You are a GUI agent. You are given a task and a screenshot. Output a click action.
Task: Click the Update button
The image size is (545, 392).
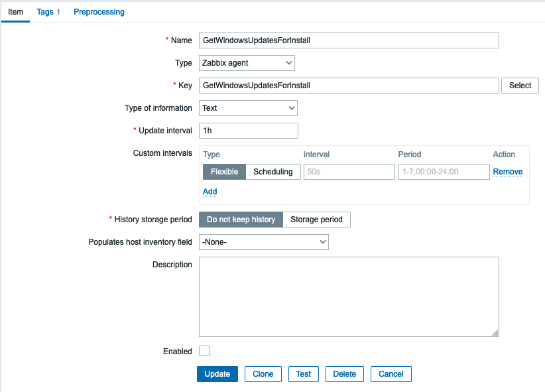217,374
